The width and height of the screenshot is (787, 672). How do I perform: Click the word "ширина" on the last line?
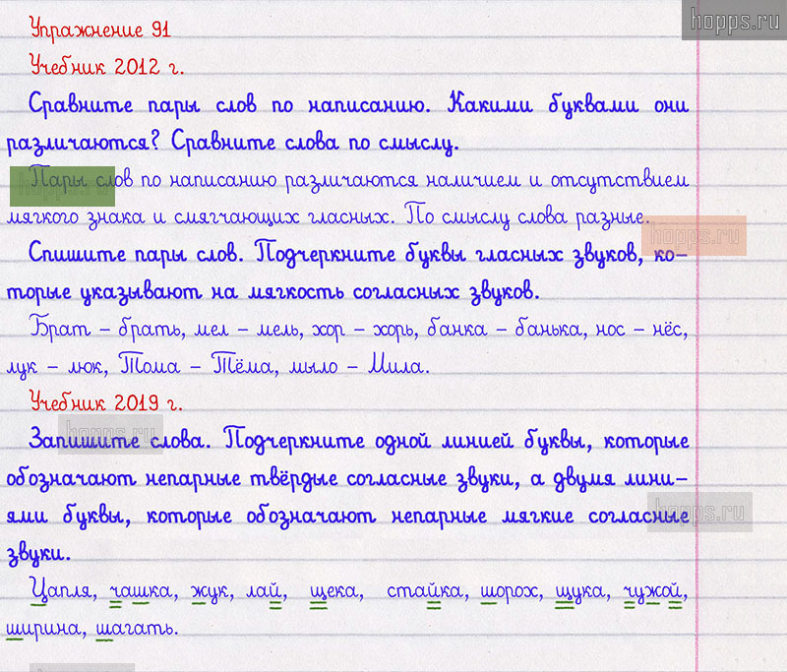(45, 628)
